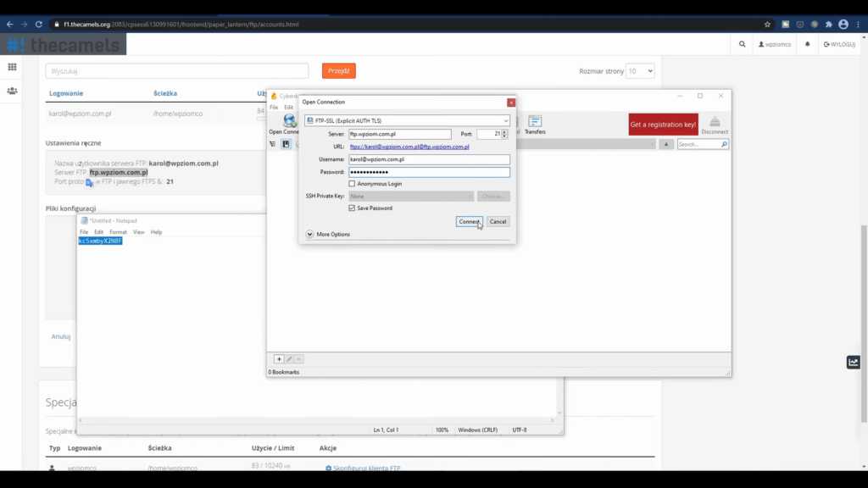Click the orange Przejdź button
Screen dimensions: 868x488
[x=338, y=71]
